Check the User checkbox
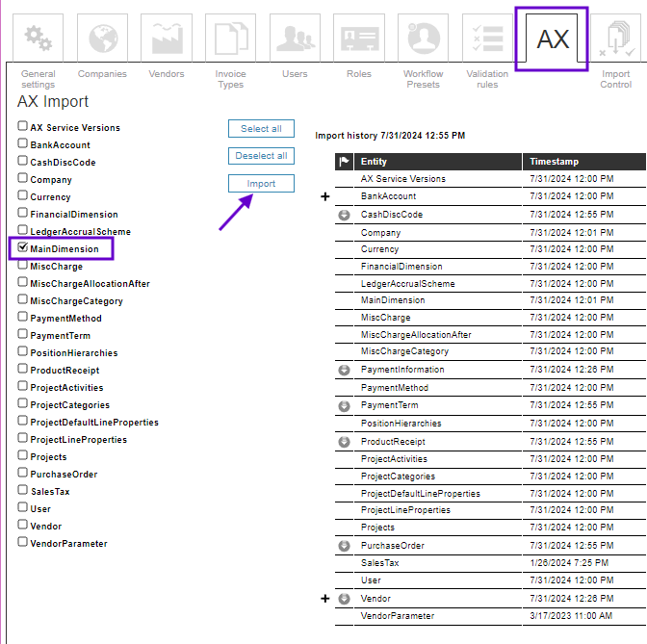 tap(23, 507)
